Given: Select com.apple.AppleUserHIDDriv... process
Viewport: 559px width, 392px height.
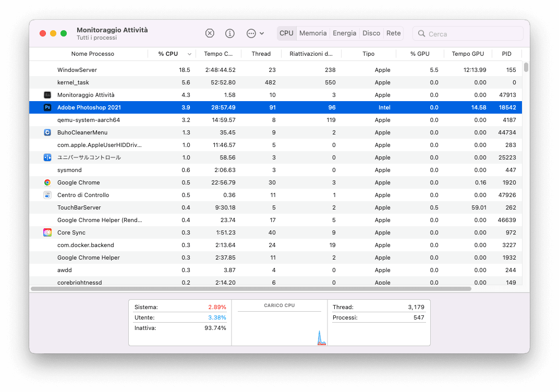Looking at the screenshot, I should [x=275, y=145].
